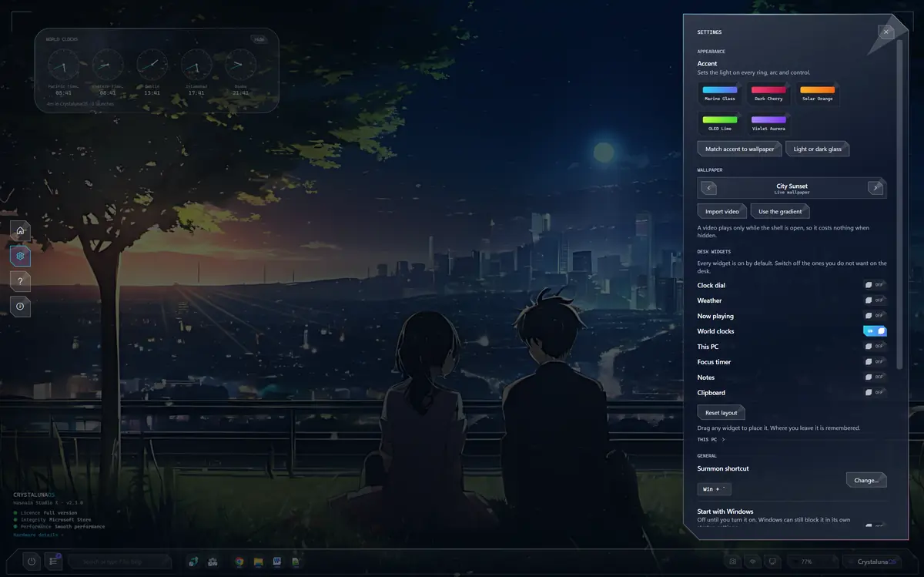The height and width of the screenshot is (577, 924).
Task: Open the Home icon in left sidebar
Action: (x=20, y=230)
